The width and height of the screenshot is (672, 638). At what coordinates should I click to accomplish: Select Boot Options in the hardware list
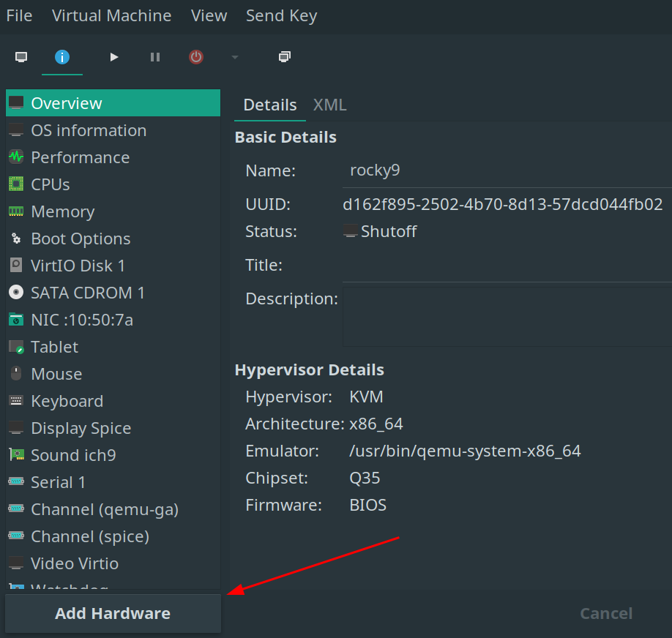coord(81,239)
